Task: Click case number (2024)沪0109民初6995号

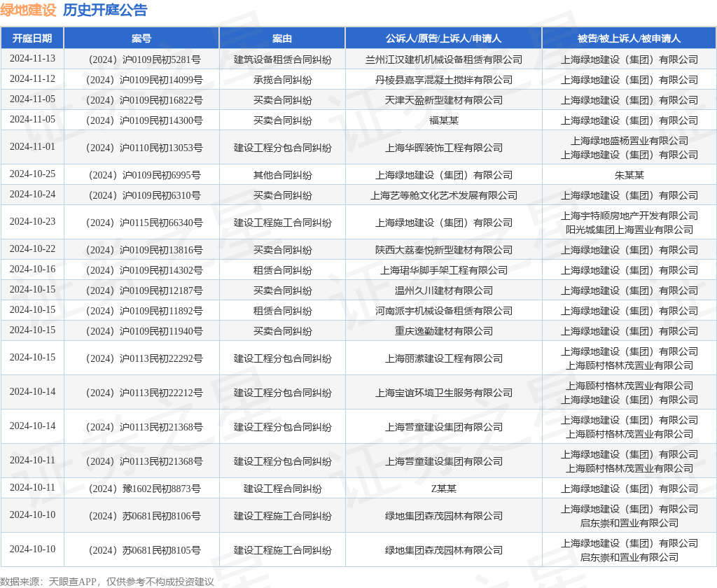Action: click(144, 175)
